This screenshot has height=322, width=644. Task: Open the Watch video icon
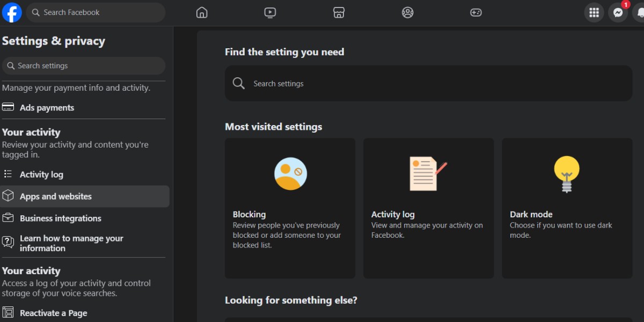click(x=270, y=12)
